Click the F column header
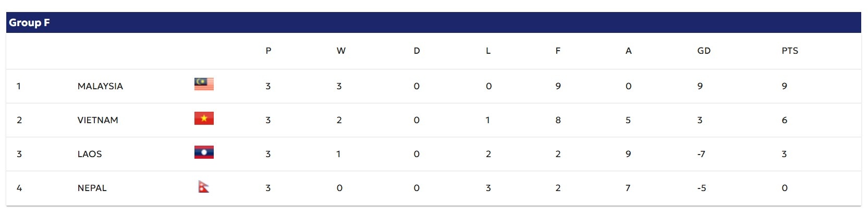Screen dimensions: 868x213 (x=558, y=51)
